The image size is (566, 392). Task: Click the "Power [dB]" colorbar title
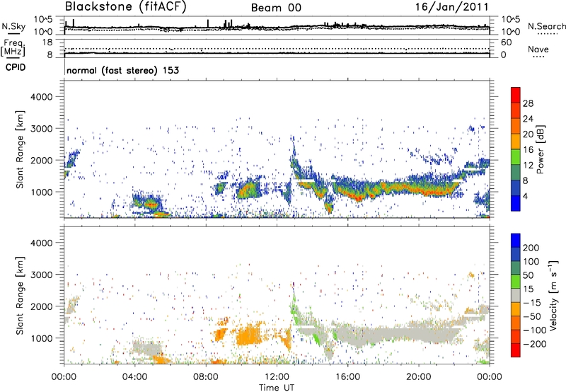coord(540,149)
